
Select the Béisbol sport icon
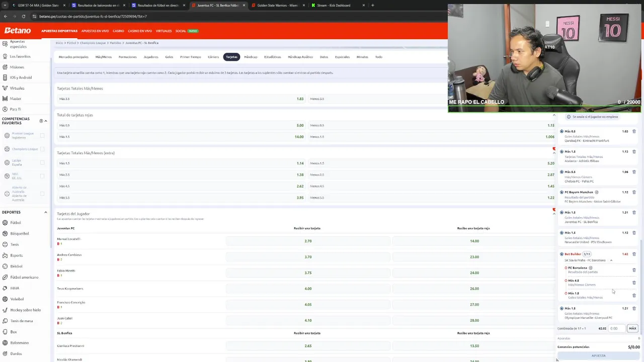click(x=5, y=266)
